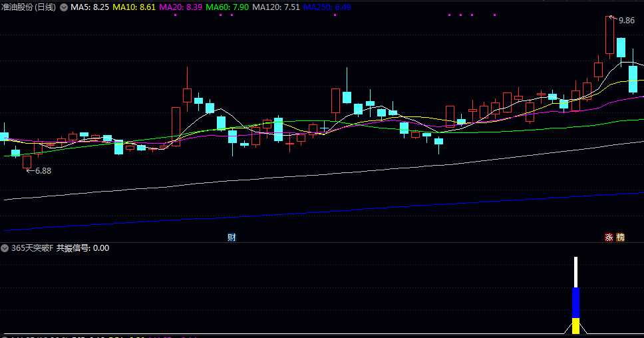The width and height of the screenshot is (644, 338).
Task: Click the red 涨 limit-up marker
Action: click(609, 238)
